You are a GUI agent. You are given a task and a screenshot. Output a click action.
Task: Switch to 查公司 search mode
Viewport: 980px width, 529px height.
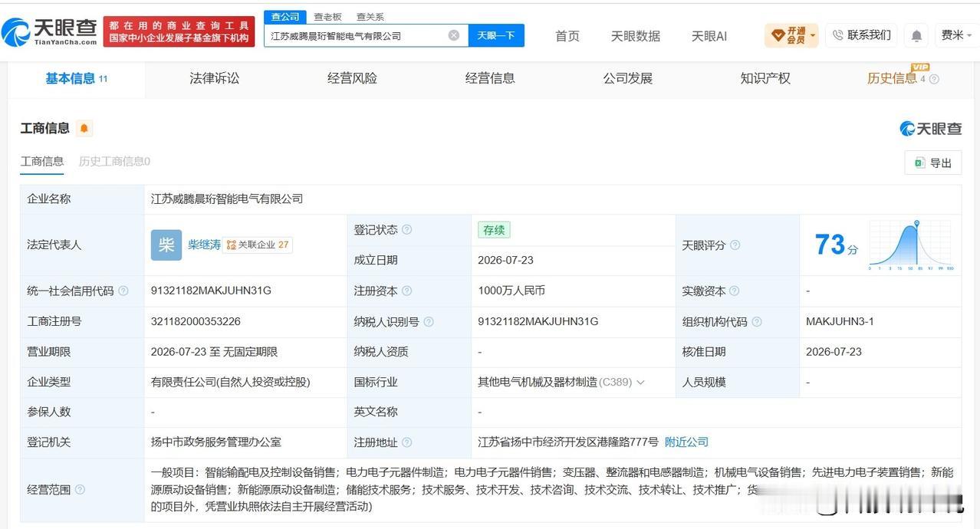pos(285,16)
